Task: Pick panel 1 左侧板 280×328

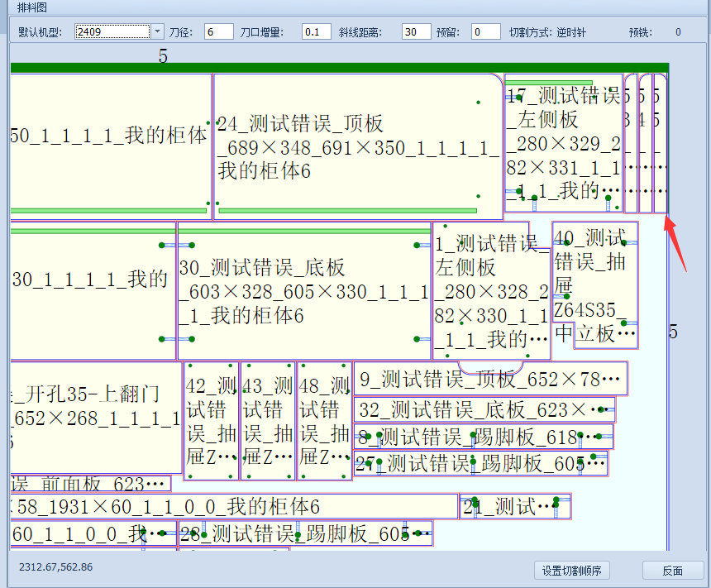Action: coord(491,291)
